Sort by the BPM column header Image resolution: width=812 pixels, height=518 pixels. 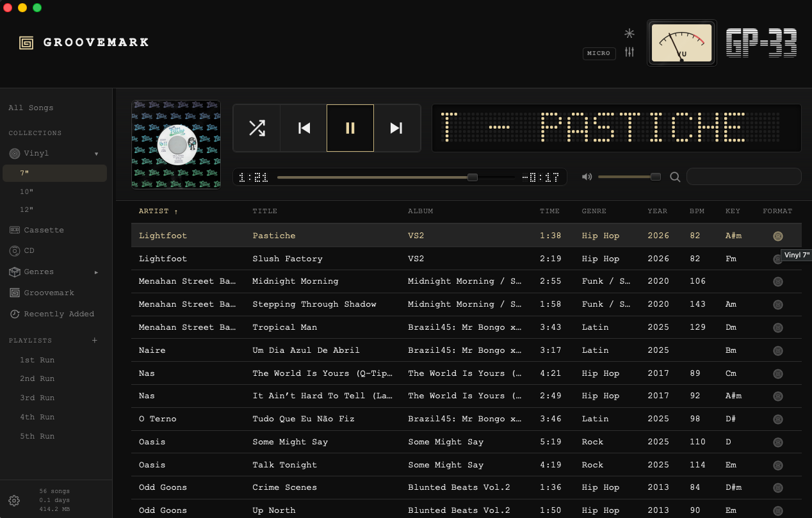pyautogui.click(x=697, y=211)
